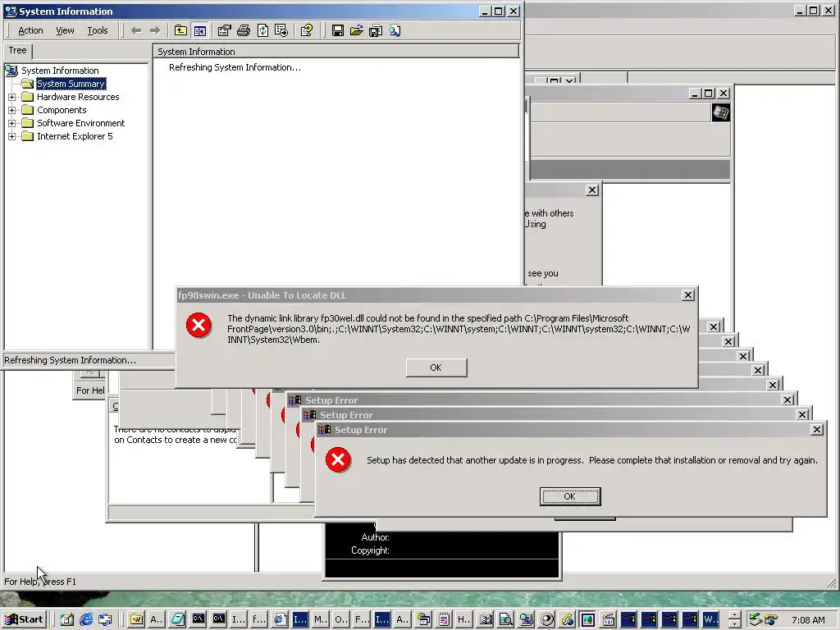Click the taskbar scroll arrows beside the tray
Viewport: 840px width, 630px height.
[735, 619]
